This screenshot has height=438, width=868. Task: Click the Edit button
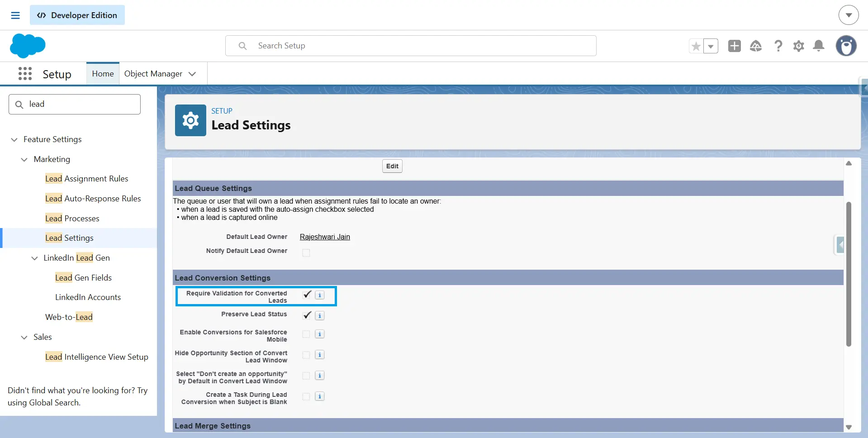pyautogui.click(x=392, y=166)
